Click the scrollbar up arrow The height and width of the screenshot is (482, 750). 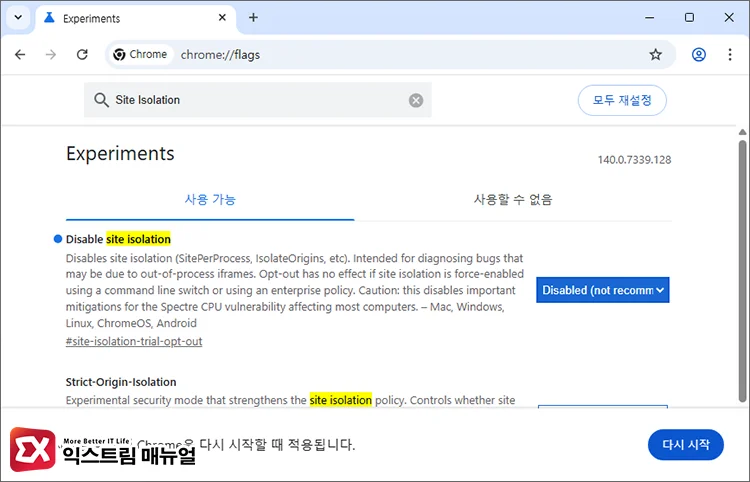[x=742, y=132]
